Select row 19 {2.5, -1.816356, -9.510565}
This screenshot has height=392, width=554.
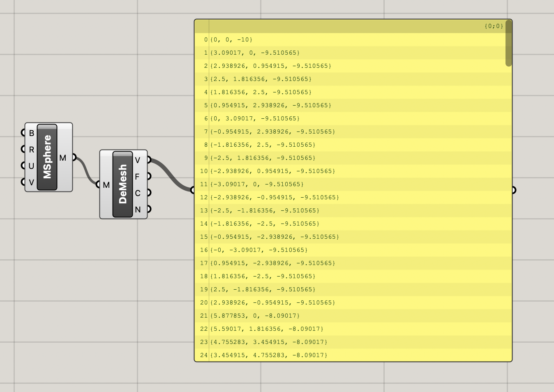point(263,289)
